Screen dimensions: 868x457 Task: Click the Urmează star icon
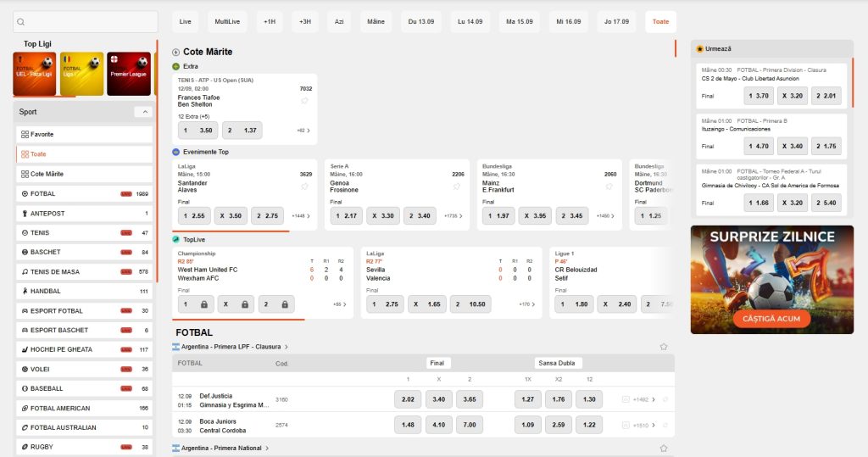click(699, 48)
